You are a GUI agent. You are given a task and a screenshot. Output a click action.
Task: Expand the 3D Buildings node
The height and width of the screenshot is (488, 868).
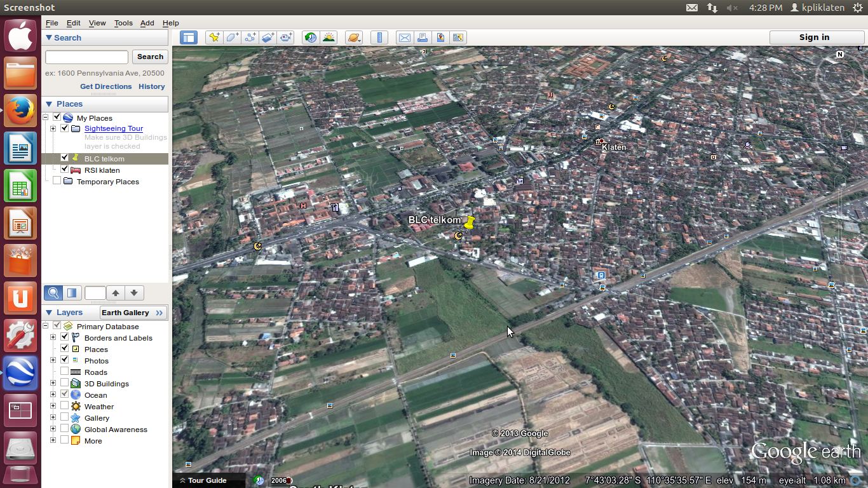coord(53,383)
